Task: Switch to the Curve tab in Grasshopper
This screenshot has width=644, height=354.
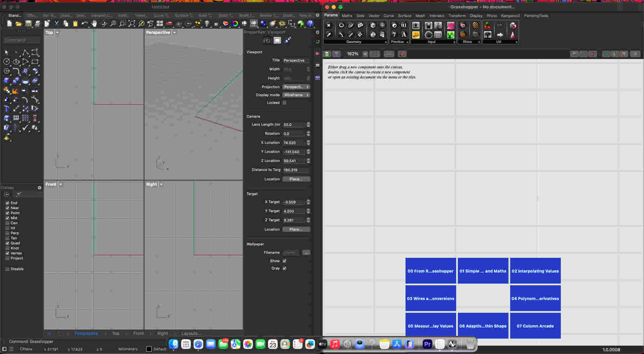Action: [388, 16]
